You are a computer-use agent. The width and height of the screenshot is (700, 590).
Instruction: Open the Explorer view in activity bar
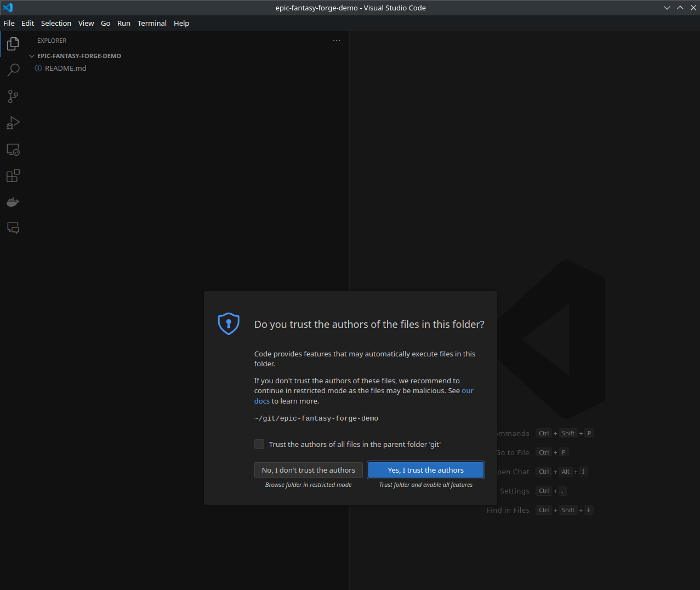click(x=13, y=44)
